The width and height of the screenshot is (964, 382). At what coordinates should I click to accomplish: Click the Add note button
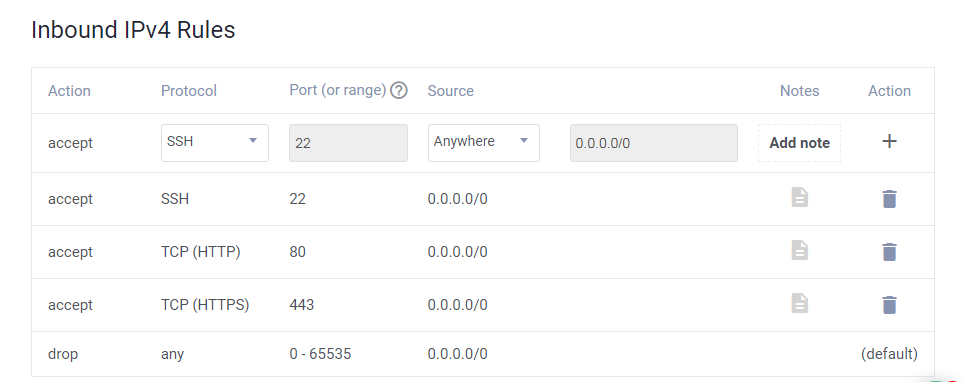click(799, 143)
